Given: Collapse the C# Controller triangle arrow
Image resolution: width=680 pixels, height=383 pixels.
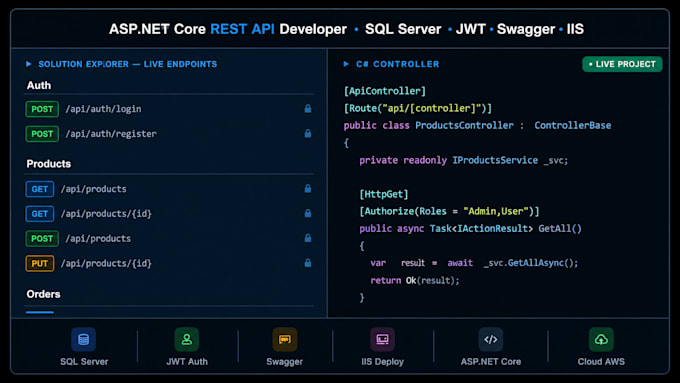Looking at the screenshot, I should click(346, 64).
